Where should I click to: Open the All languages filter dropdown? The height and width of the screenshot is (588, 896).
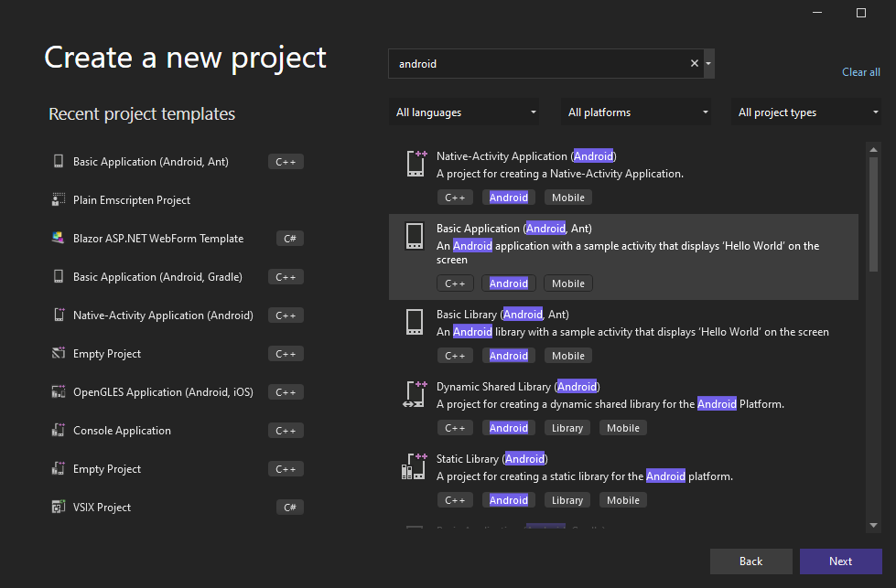pyautogui.click(x=464, y=112)
